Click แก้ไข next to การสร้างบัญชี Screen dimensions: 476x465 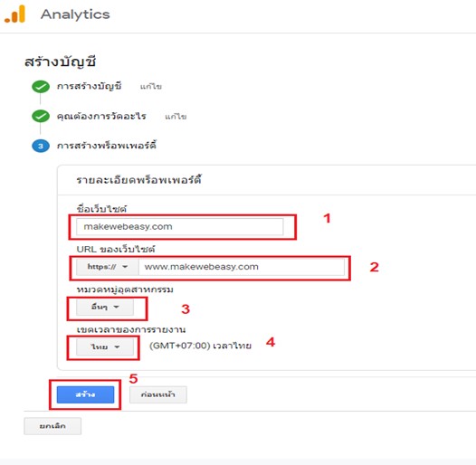pos(151,87)
